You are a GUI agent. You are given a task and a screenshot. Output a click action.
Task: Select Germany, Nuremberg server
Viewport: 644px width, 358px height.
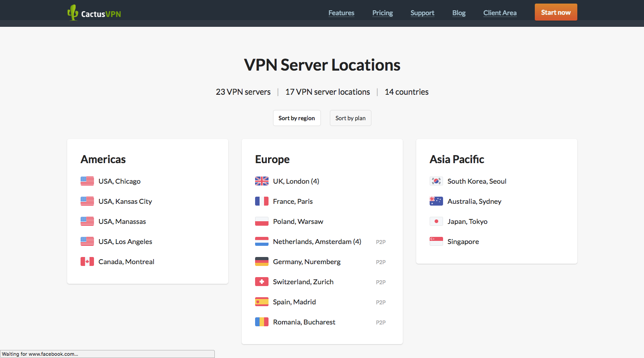(307, 261)
